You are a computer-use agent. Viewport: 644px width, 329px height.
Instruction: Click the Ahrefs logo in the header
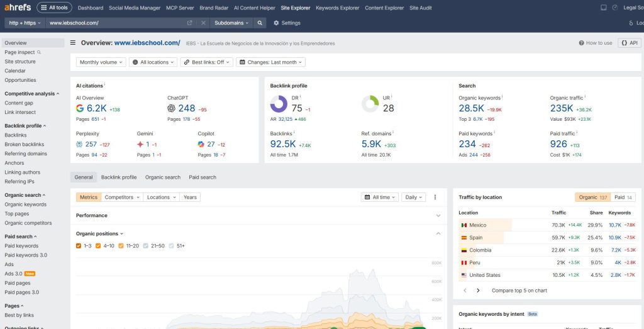click(17, 8)
